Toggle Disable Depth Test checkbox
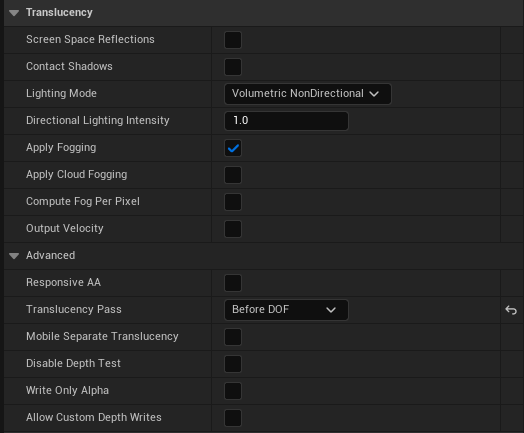 coord(233,364)
